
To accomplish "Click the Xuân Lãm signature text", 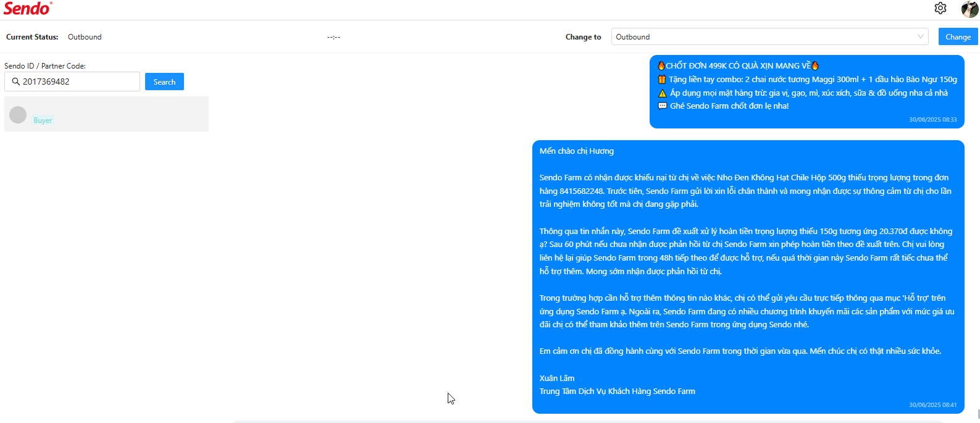I will point(557,378).
